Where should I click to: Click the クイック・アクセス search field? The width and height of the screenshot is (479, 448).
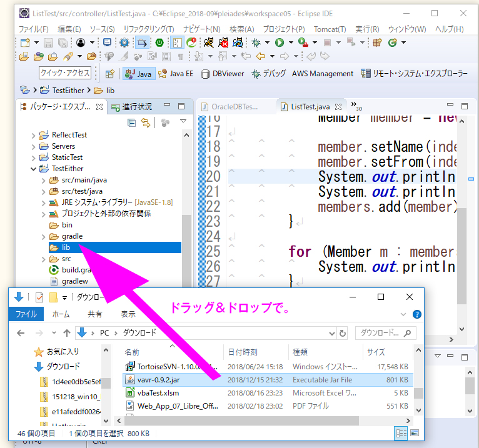pos(65,72)
